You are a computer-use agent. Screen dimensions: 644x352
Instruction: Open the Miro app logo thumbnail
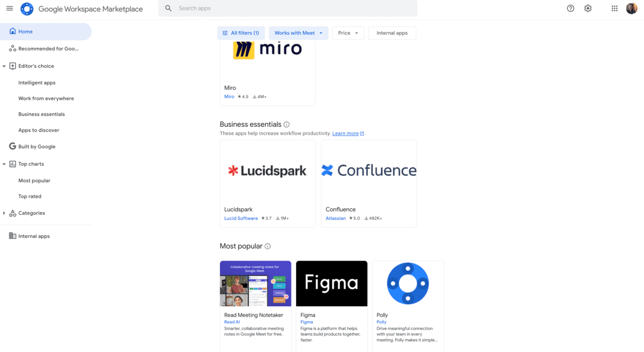(268, 49)
